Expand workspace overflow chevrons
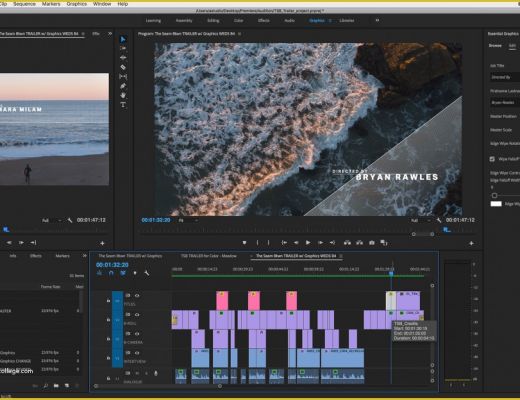Screen dimensions: 520x400 coord(377,20)
